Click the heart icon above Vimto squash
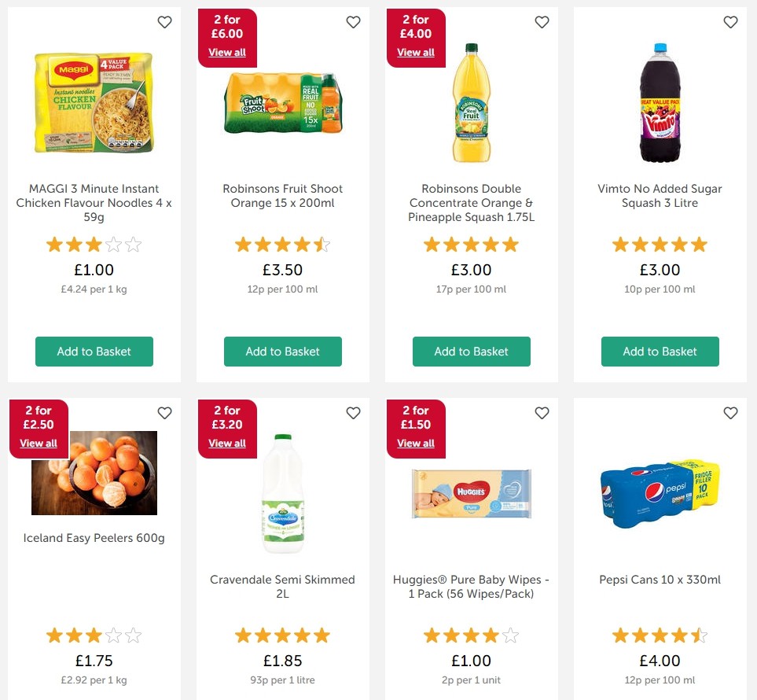Image resolution: width=757 pixels, height=700 pixels. [730, 22]
